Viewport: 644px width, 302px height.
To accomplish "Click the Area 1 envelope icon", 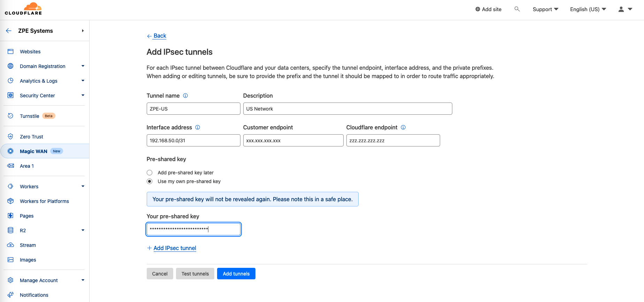I will click(x=10, y=166).
